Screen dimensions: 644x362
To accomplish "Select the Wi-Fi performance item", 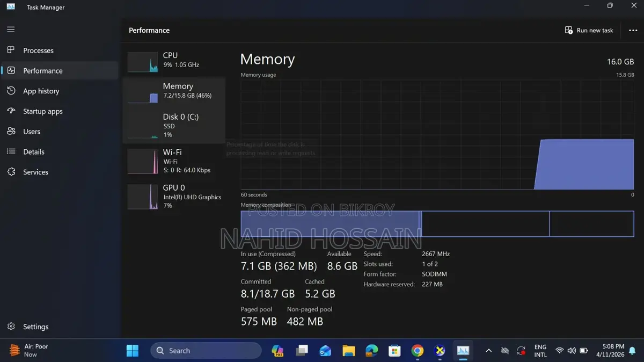I will [174, 161].
